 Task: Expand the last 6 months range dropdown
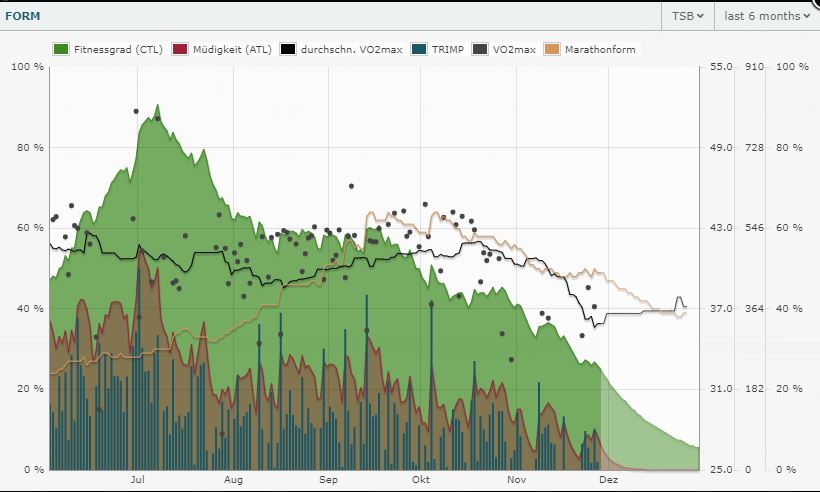click(x=766, y=15)
